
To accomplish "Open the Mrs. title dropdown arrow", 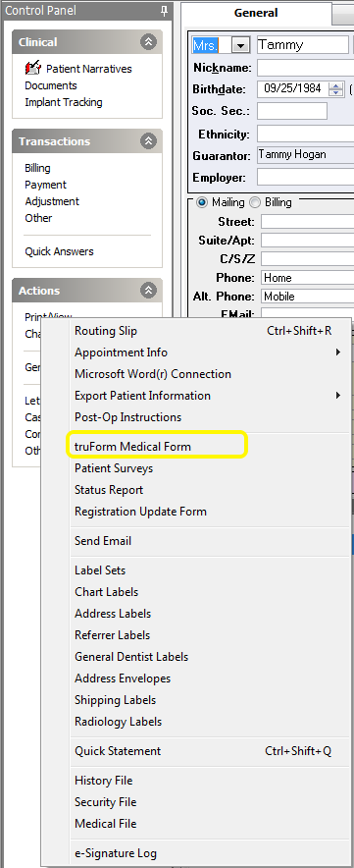I will 240,45.
